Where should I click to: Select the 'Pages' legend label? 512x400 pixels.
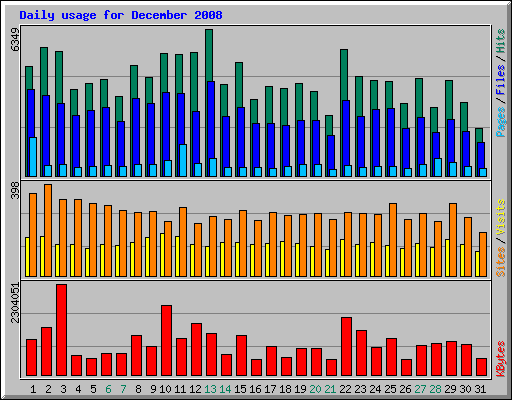(500, 122)
